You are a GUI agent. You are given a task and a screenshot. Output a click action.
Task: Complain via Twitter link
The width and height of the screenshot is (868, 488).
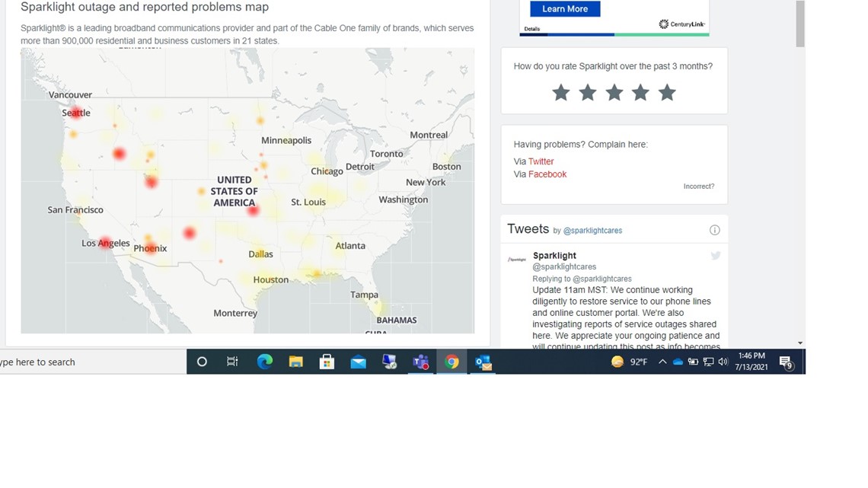point(541,161)
